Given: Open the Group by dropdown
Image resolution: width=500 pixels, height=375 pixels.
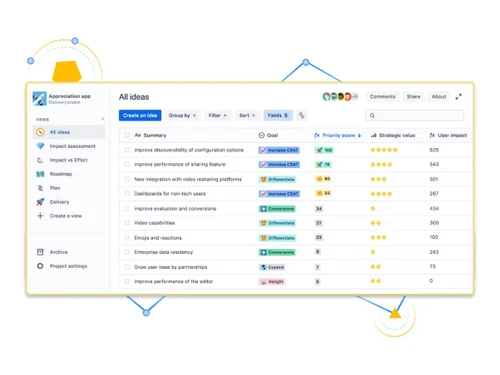Looking at the screenshot, I should pyautogui.click(x=182, y=115).
